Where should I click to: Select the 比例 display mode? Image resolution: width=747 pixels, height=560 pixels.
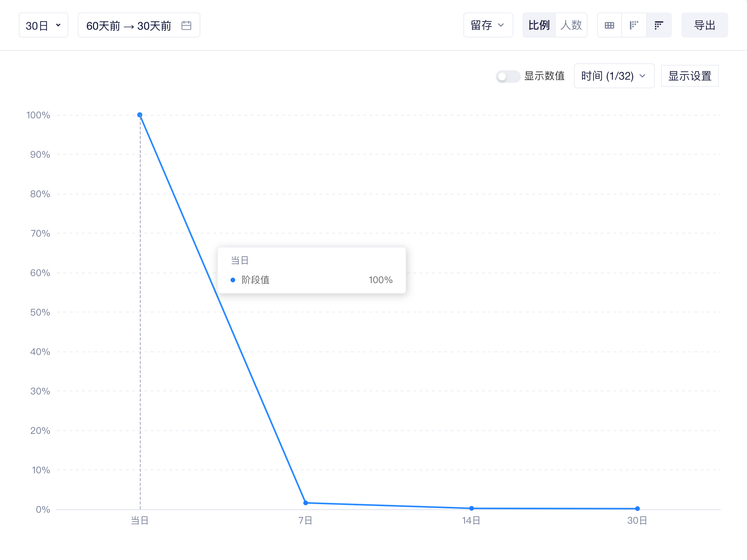(x=539, y=25)
